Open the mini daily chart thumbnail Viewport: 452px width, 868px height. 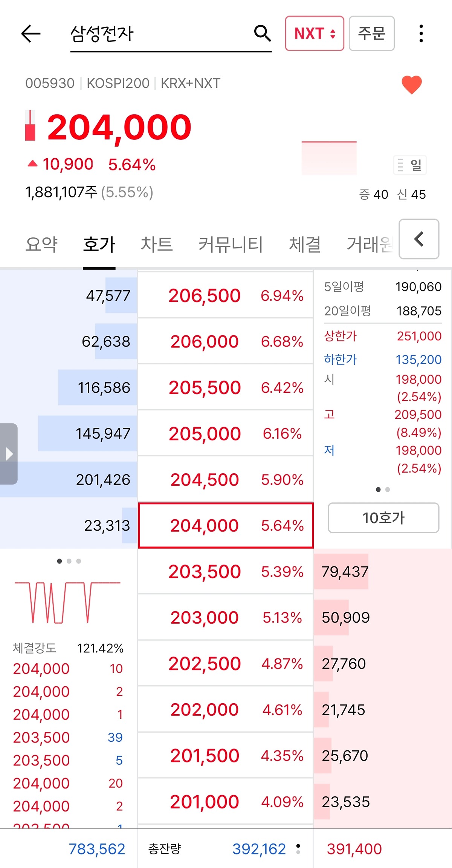coord(329,158)
